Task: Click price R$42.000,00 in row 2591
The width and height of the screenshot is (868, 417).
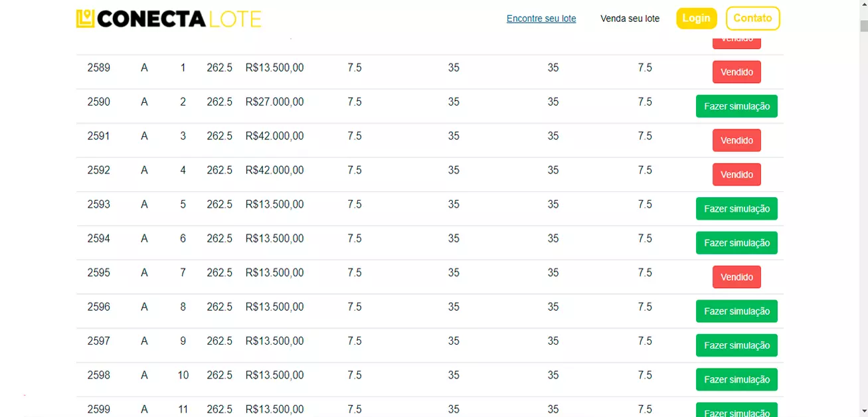Action: click(274, 136)
